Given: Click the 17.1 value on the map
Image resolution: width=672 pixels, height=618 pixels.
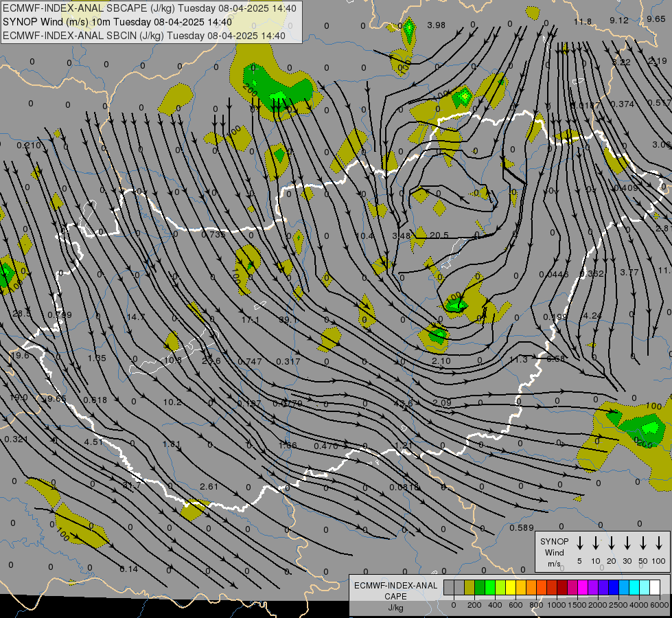Looking at the screenshot, I should 251,319.
